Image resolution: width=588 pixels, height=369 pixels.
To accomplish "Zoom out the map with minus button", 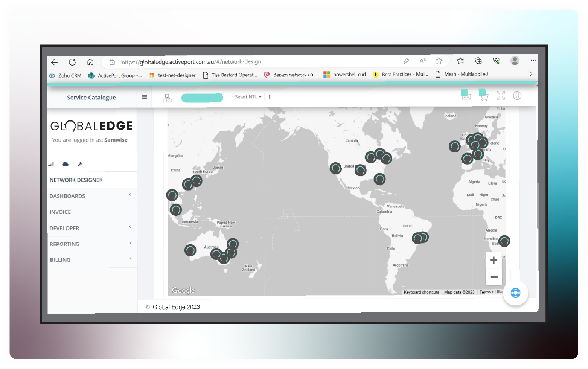I will click(x=494, y=277).
